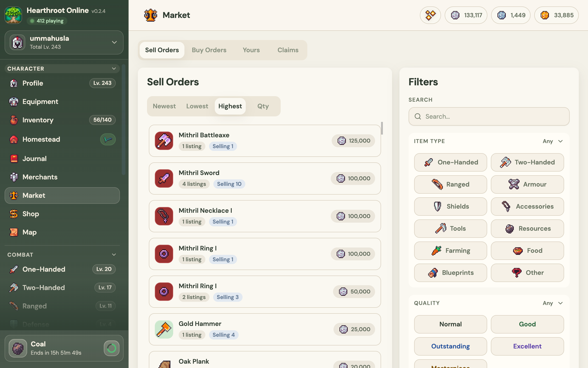This screenshot has width=588, height=368.
Task: Open the 100,000 Mithril Ring I listing
Action: 265,254
